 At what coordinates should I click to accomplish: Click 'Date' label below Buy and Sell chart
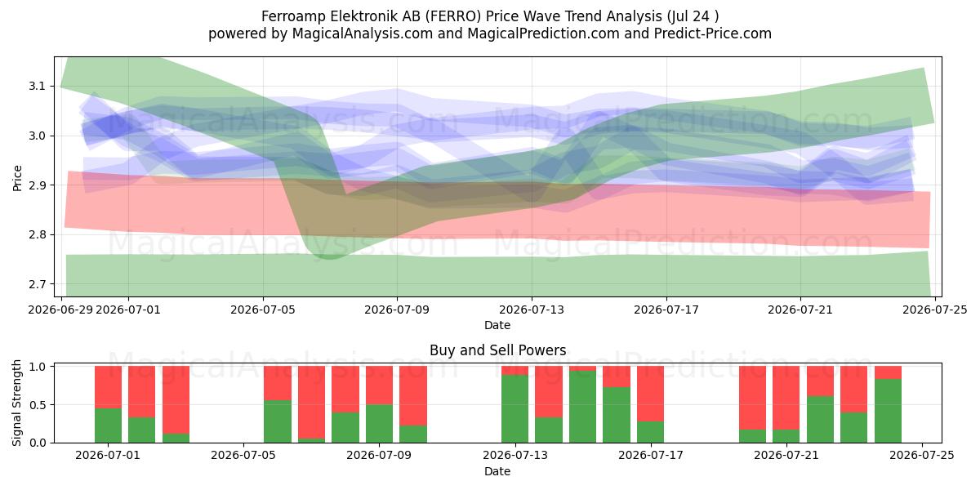[497, 471]
